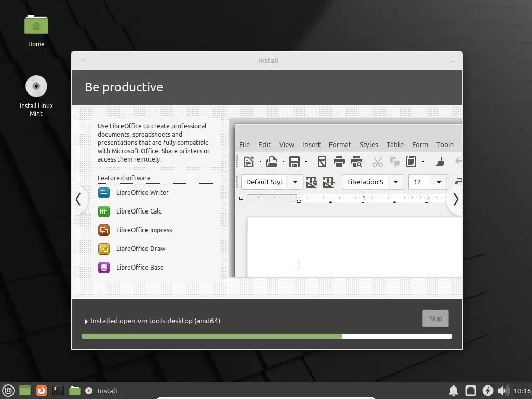Screen dimensions: 532x399
Task: Open the Install window menu chevron
Action: [83, 60]
